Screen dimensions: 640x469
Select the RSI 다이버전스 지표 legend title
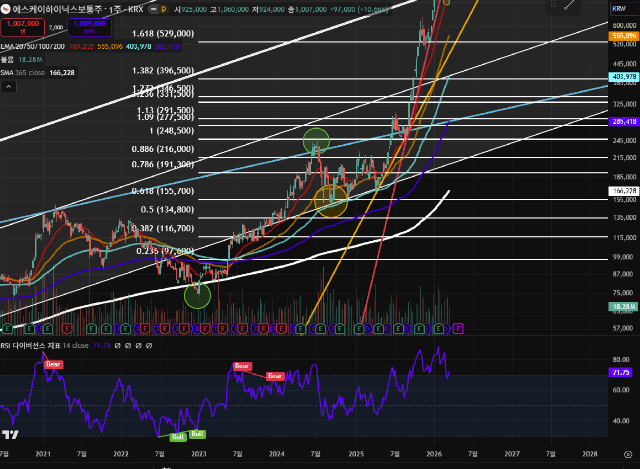pyautogui.click(x=31, y=345)
